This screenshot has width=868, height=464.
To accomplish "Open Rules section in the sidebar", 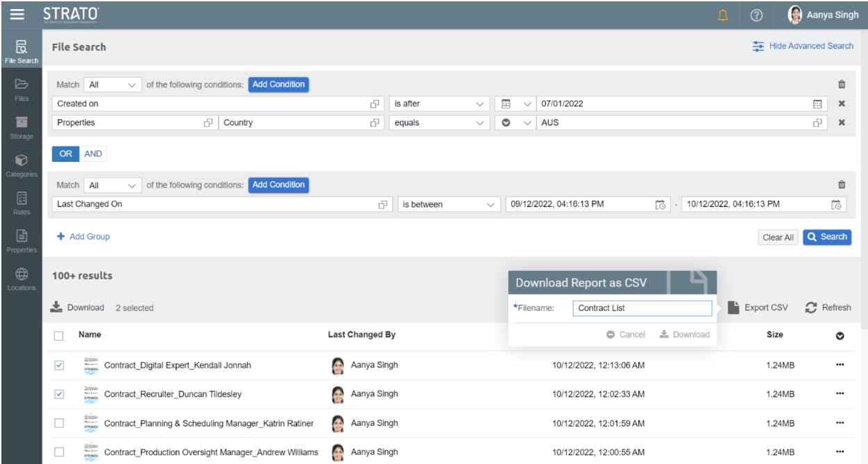I will click(x=21, y=203).
